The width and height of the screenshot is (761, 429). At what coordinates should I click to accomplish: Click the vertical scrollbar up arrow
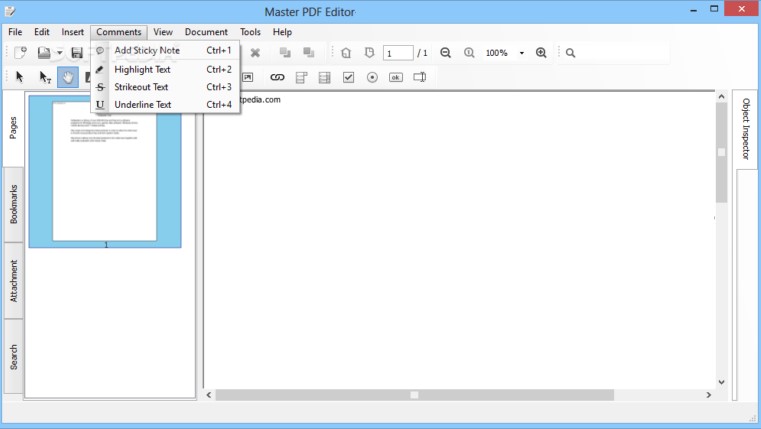(721, 97)
